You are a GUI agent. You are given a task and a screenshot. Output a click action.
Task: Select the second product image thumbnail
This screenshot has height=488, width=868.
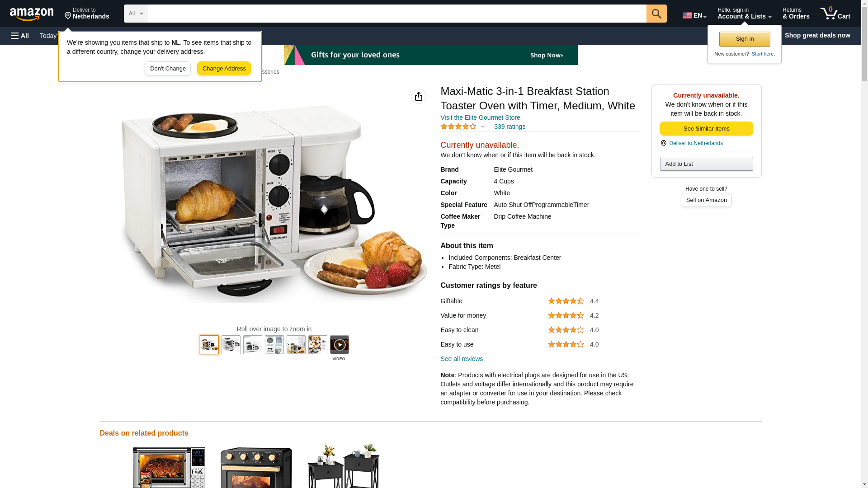tap(231, 345)
